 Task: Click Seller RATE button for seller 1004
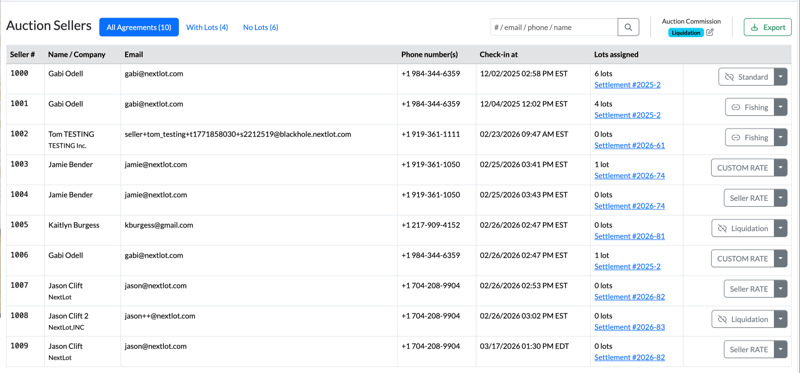749,197
